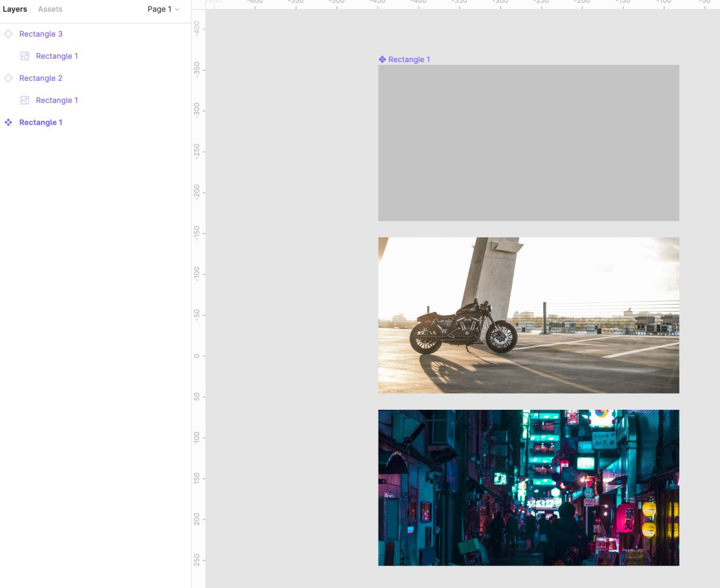Click the Rectangle 3 instance diamond icon
This screenshot has height=588, width=720.
point(8,34)
